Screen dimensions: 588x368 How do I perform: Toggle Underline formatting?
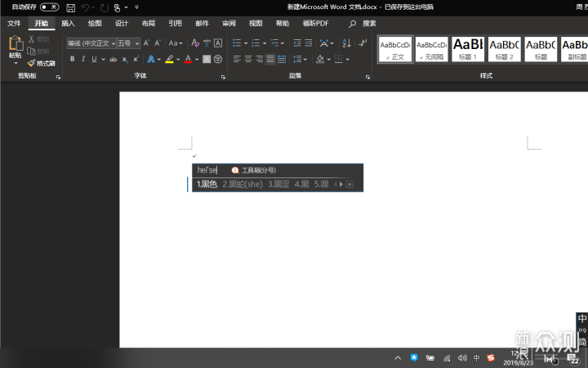click(94, 59)
